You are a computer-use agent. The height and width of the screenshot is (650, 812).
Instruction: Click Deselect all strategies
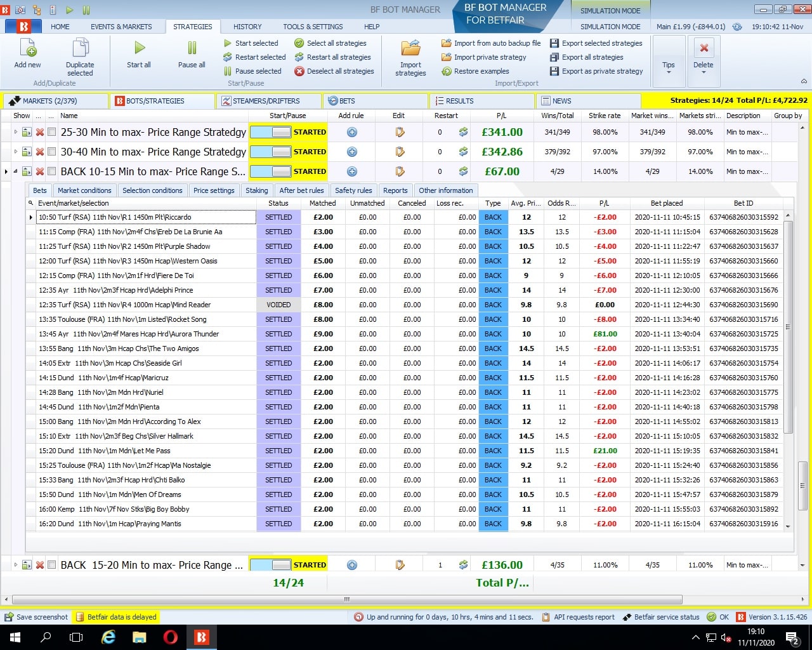pos(334,71)
